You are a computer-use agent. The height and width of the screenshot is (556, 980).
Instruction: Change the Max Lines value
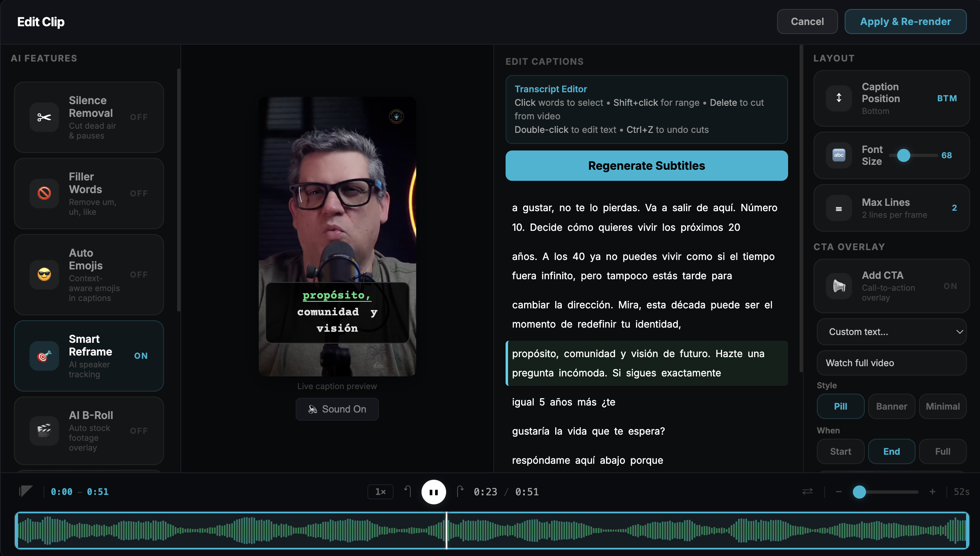click(954, 208)
